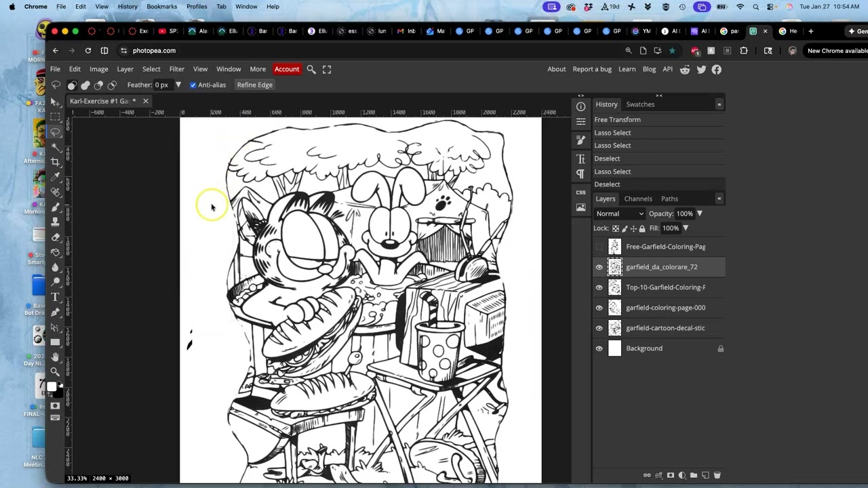Hide the garfield-cartoon-decal-stic layer
868x488 pixels.
click(599, 328)
